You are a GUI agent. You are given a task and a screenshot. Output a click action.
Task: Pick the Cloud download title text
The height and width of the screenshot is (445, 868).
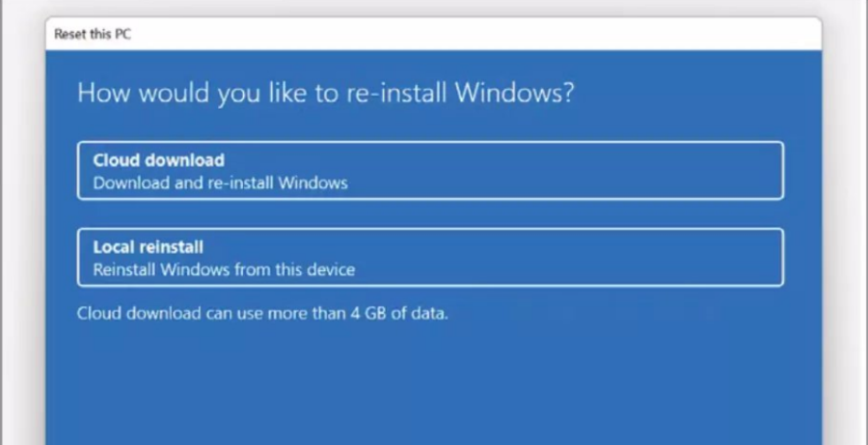point(158,160)
